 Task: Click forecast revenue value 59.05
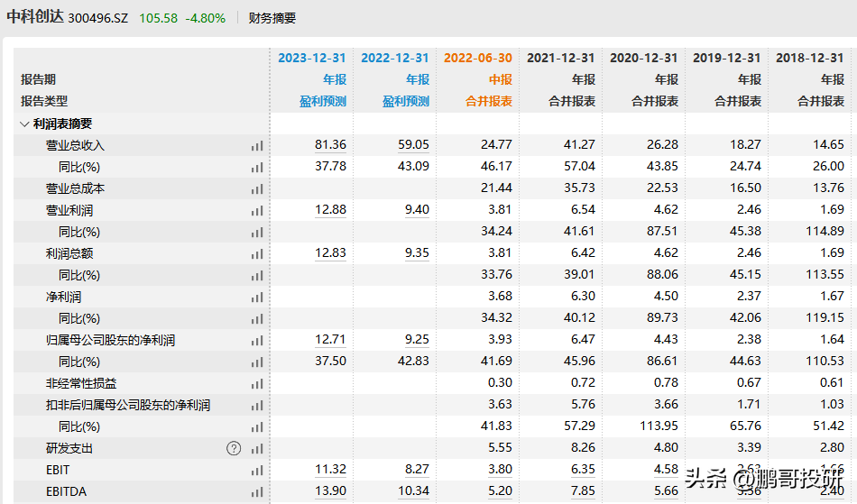click(414, 144)
